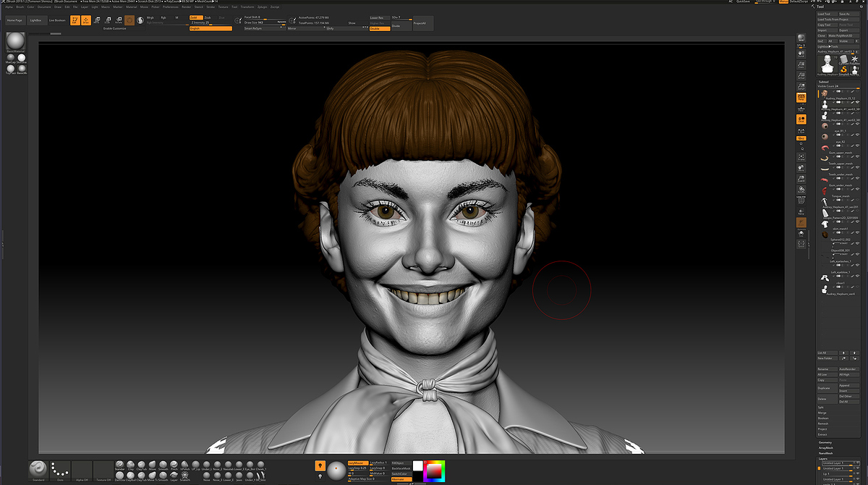Image resolution: width=868 pixels, height=485 pixels.
Task: Open the Transform menu
Action: pos(246,7)
